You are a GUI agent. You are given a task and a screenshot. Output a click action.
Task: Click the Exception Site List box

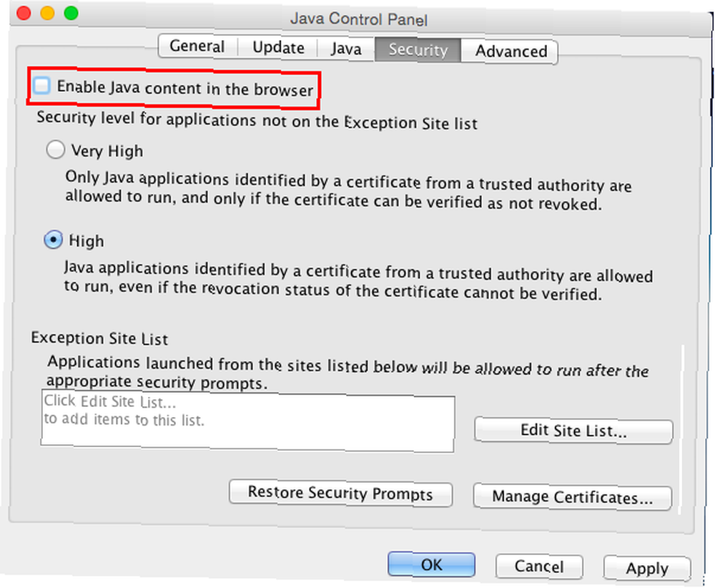pyautogui.click(x=247, y=422)
